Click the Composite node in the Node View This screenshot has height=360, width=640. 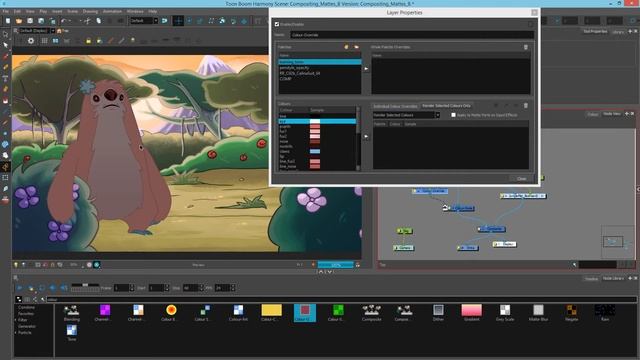click(x=492, y=229)
